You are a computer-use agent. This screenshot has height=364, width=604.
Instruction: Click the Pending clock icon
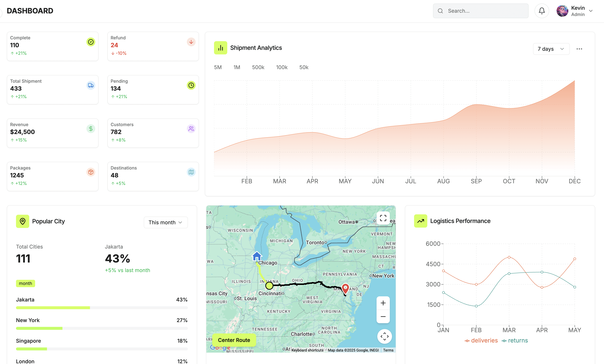point(191,85)
